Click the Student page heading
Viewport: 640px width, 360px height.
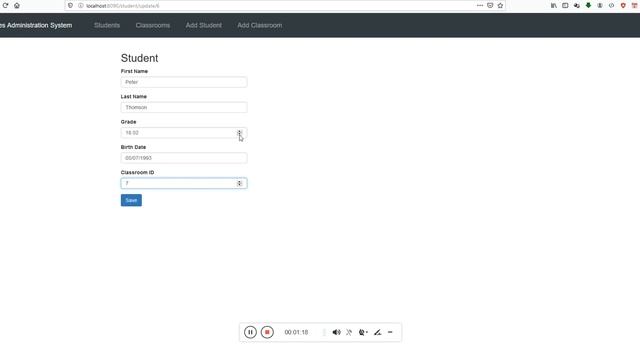point(140,58)
